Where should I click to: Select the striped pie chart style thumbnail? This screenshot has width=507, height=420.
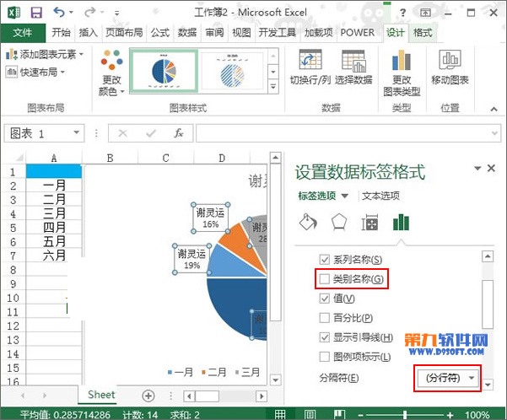232,71
